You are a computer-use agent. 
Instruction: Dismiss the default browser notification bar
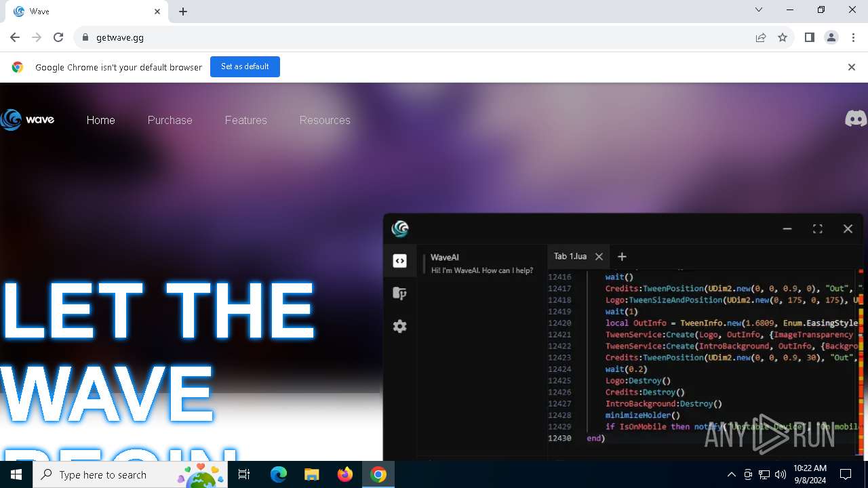tap(852, 67)
